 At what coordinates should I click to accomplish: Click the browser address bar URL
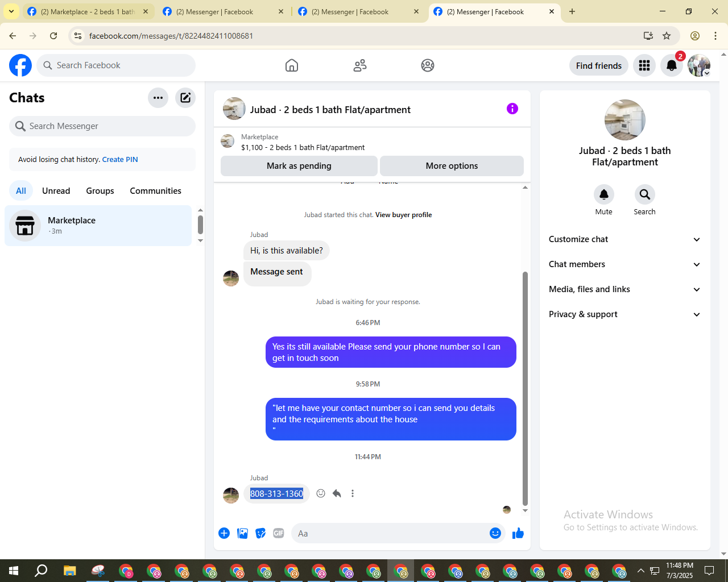171,36
